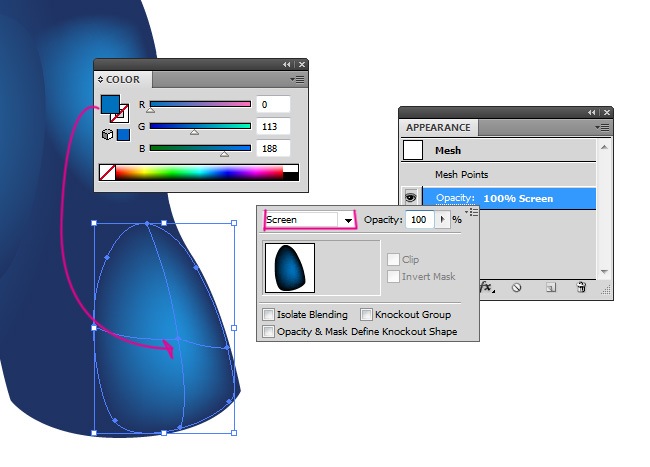650x467 pixels.
Task: Click the fill color swatch in Color panel
Action: coord(109,104)
